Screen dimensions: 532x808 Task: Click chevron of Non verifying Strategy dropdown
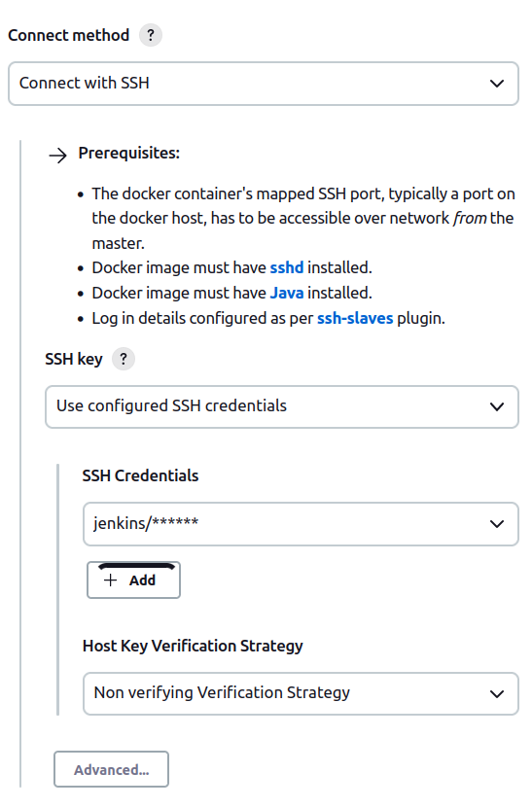(496, 694)
